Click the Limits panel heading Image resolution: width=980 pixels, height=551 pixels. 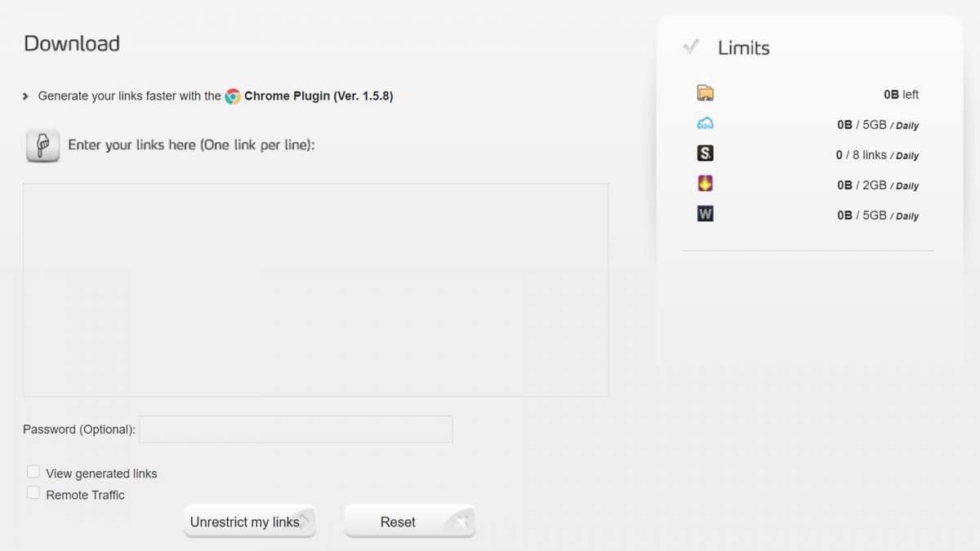[743, 48]
